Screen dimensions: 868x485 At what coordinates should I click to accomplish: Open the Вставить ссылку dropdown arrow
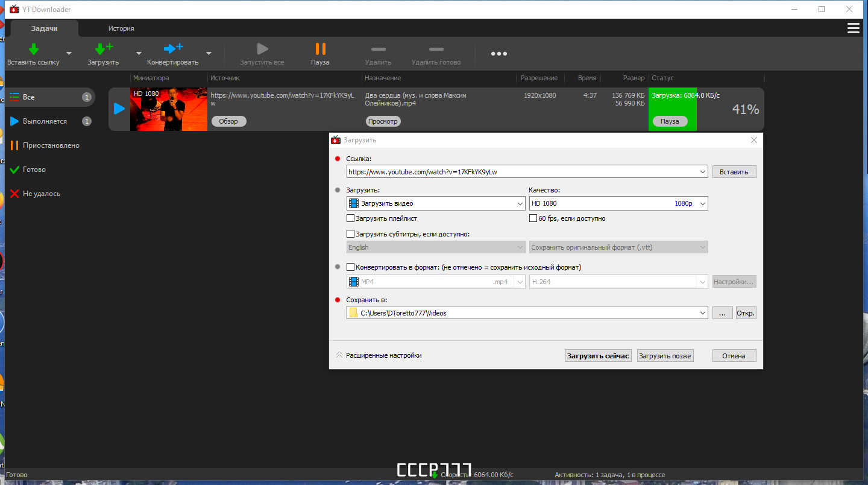69,53
